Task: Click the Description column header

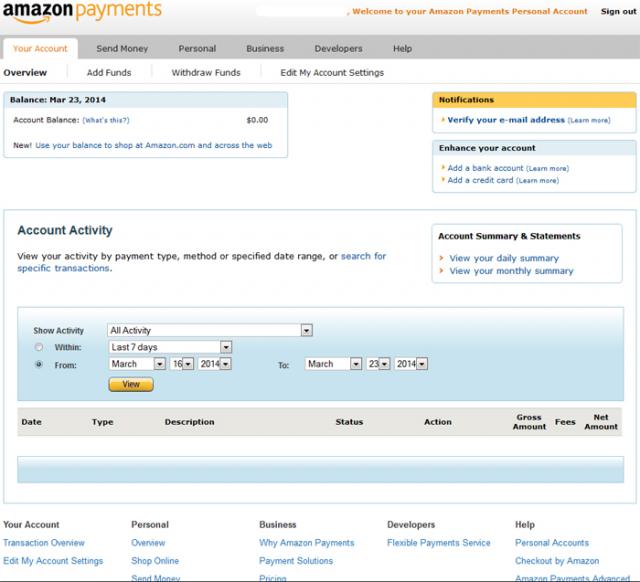Action: coord(189,422)
